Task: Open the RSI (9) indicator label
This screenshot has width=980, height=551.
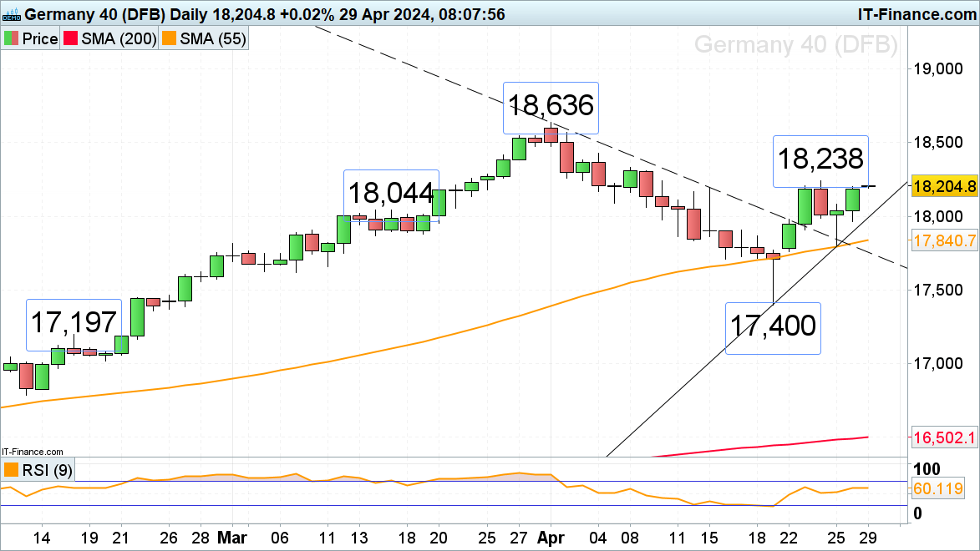Action: (38, 469)
